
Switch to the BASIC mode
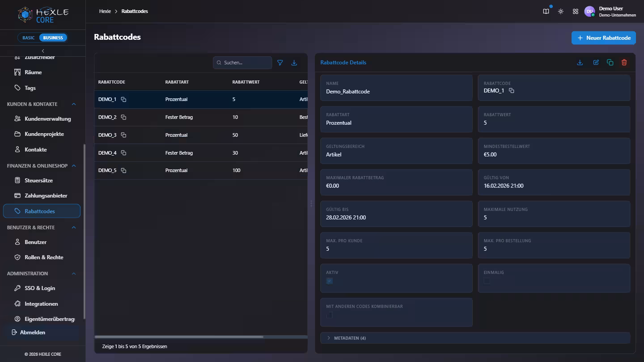29,38
